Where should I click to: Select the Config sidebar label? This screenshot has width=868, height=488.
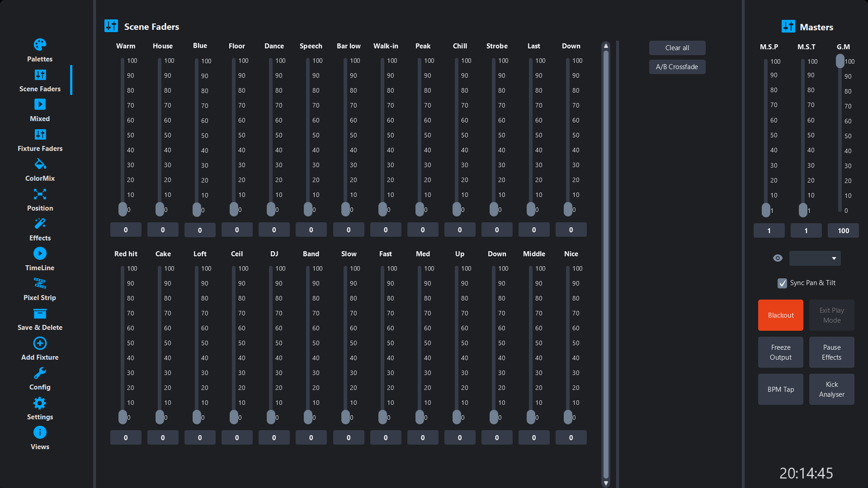coord(40,387)
